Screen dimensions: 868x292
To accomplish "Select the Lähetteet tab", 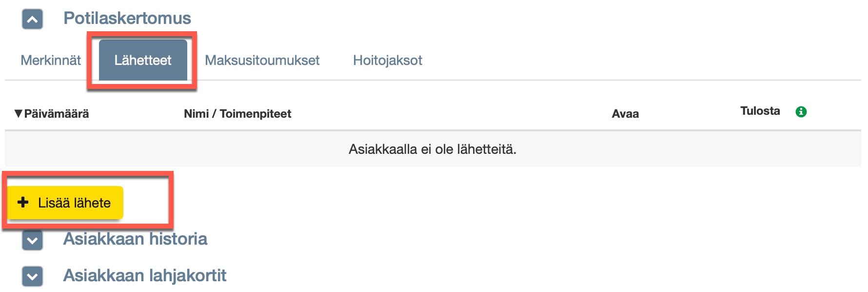I will (143, 61).
